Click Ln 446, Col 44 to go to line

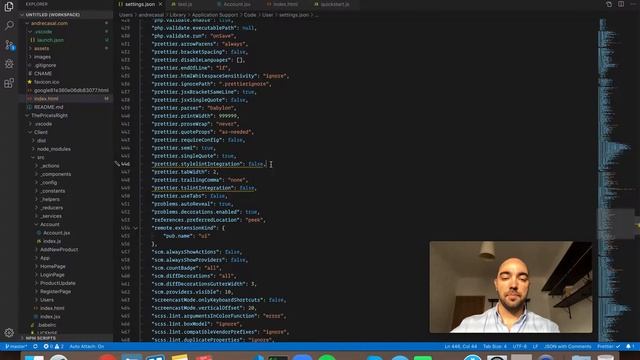click(461, 347)
